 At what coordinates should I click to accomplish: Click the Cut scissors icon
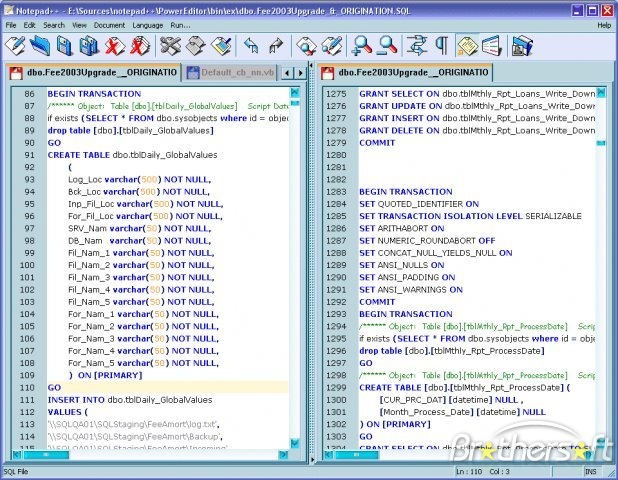pyautogui.click(x=171, y=46)
